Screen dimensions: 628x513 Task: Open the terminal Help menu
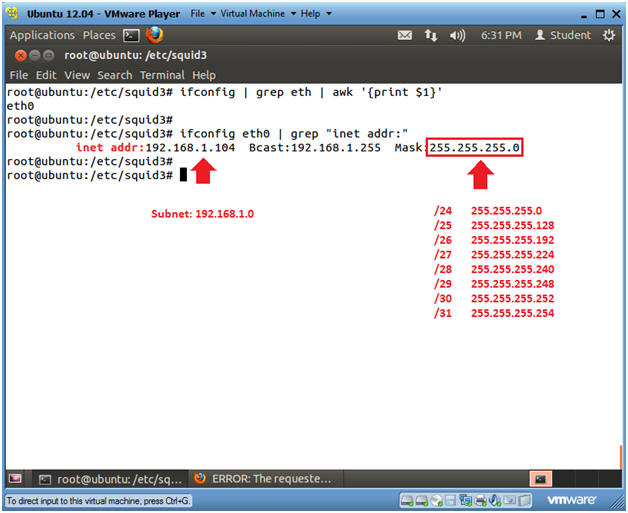(x=204, y=75)
